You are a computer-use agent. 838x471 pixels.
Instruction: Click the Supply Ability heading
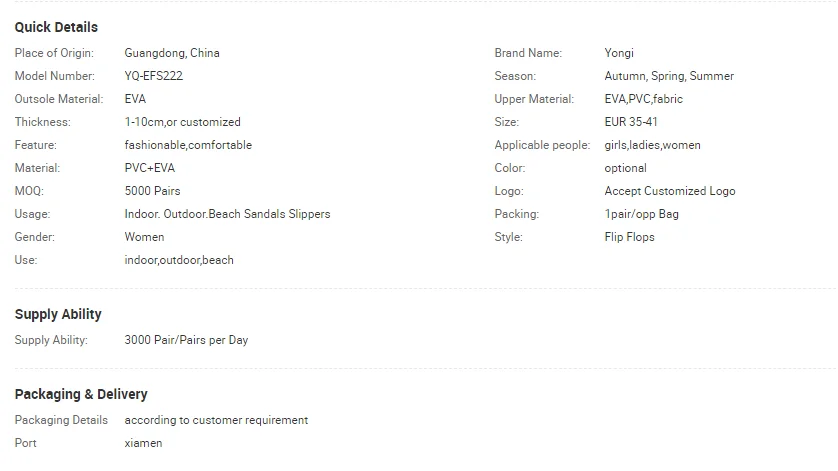(58, 314)
